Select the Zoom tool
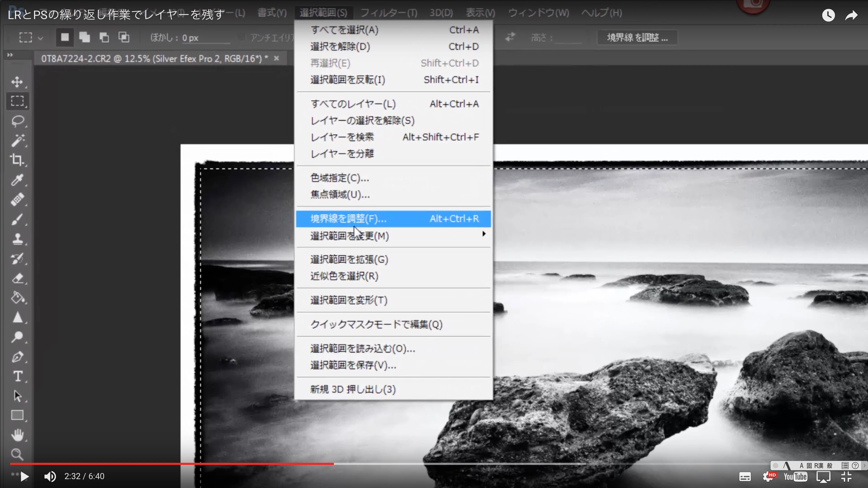The height and width of the screenshot is (488, 868). tap(17, 454)
